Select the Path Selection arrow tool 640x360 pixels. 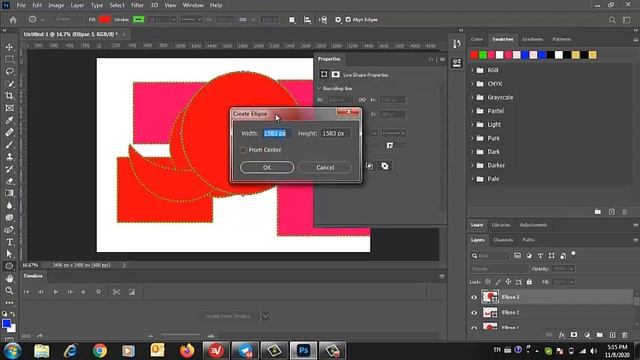tap(9, 254)
